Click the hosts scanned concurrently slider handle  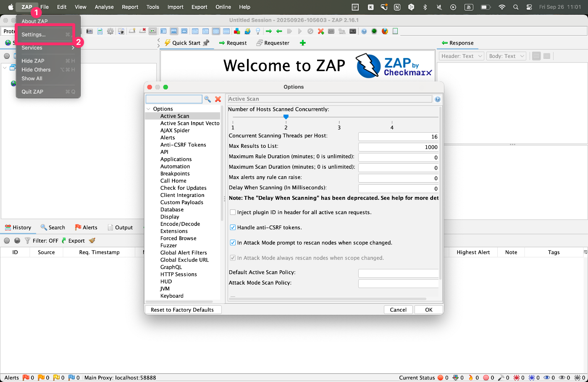pos(286,117)
